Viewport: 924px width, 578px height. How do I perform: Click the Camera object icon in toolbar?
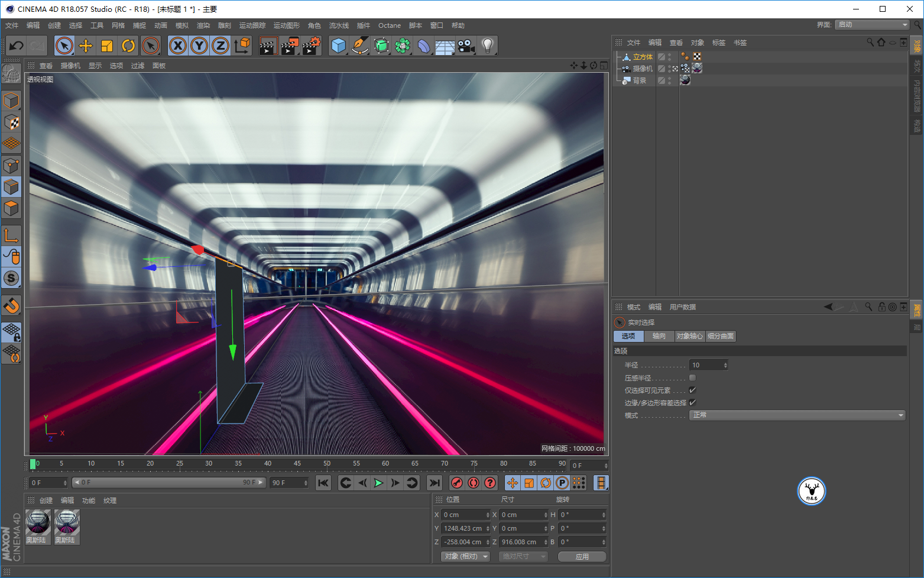click(x=466, y=46)
